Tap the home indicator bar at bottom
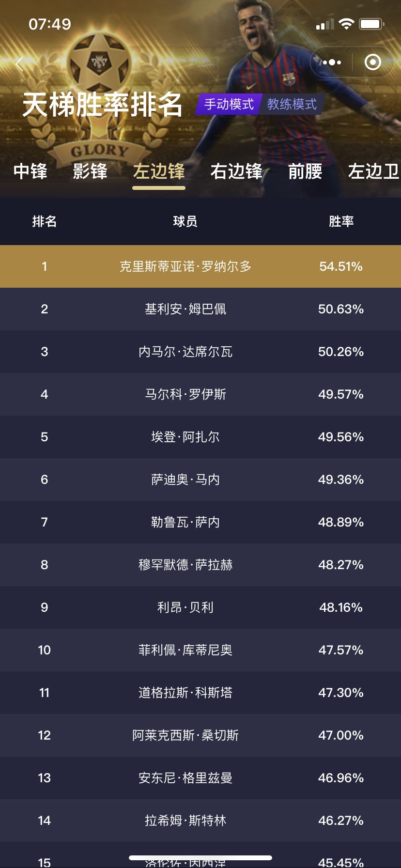This screenshot has height=868, width=401. (x=200, y=858)
